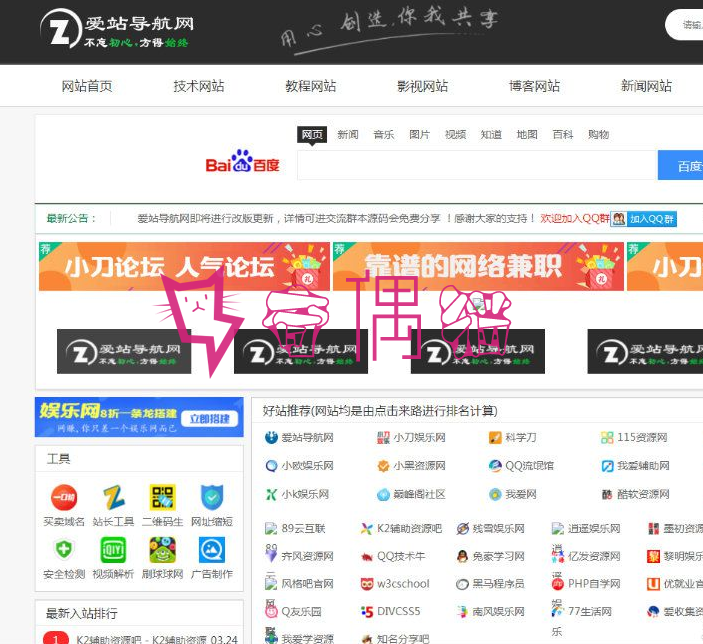
Task: Open the 网址缩短 shield icon
Action: click(x=212, y=497)
